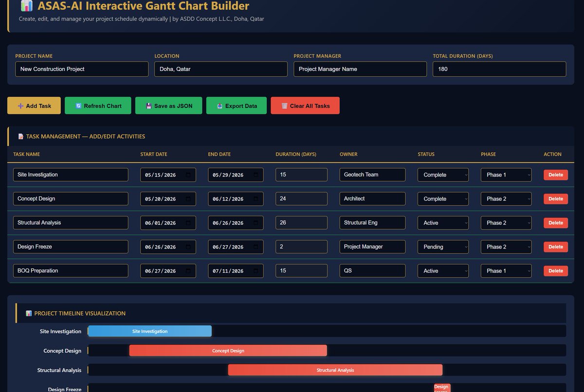This screenshot has height=392, width=584.
Task: Open Status dropdown for BOQ Preparation
Action: (x=443, y=271)
